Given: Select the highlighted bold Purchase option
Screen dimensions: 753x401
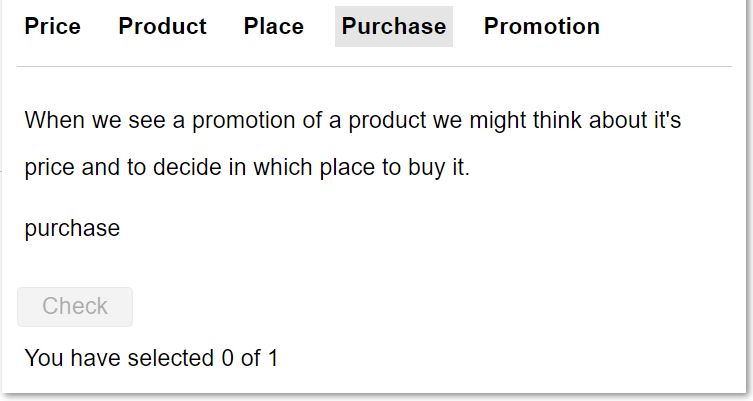Looking at the screenshot, I should click(x=394, y=26).
